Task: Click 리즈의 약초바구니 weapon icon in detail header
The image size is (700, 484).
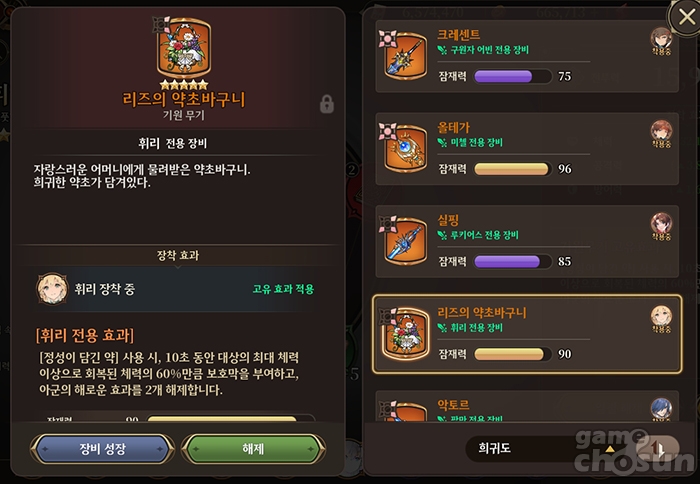Action: (182, 48)
